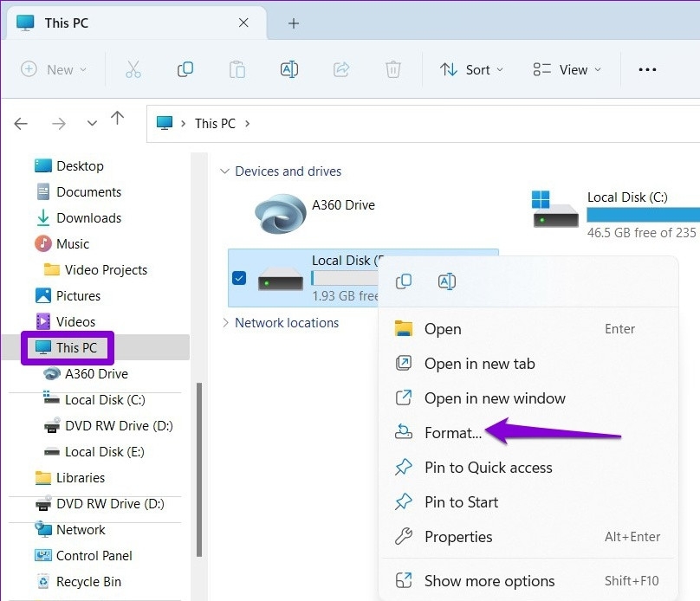Click the Delete icon in the toolbar
Screen dimensions: 700x601
392,69
